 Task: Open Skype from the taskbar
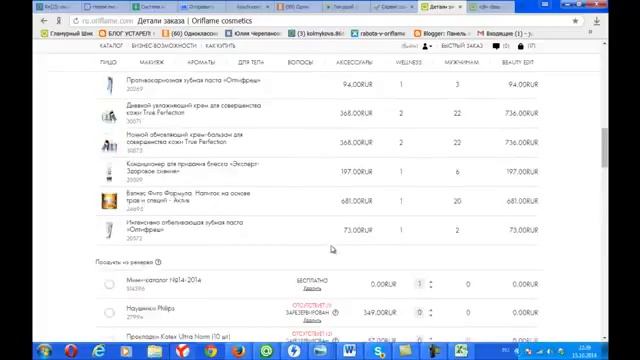click(378, 351)
